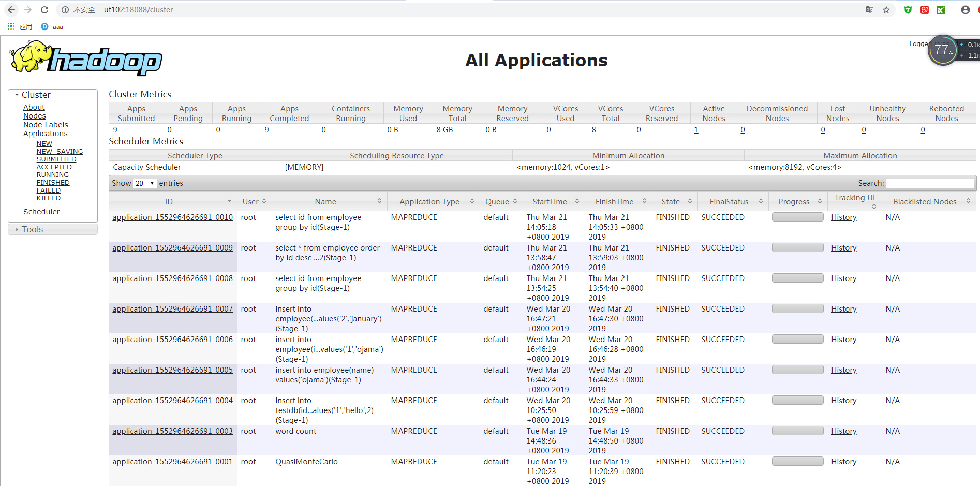Open the Apps grid bookmark shortcut

click(x=19, y=26)
